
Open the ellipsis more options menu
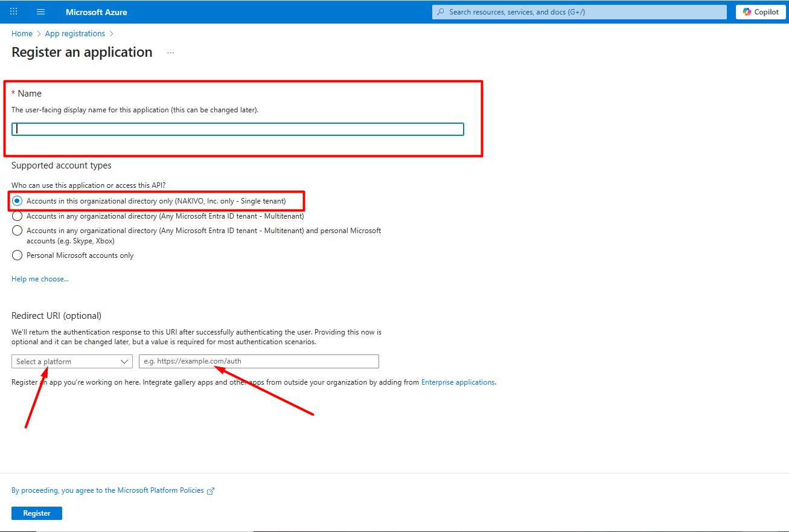click(170, 53)
